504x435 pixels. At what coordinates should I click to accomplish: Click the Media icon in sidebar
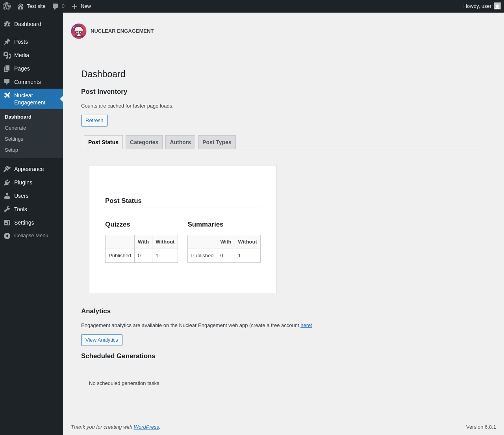7,55
